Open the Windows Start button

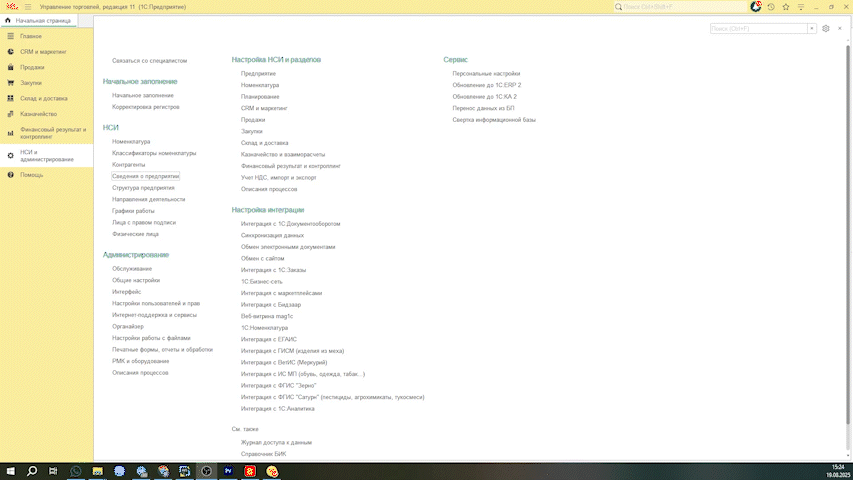pyautogui.click(x=10, y=471)
